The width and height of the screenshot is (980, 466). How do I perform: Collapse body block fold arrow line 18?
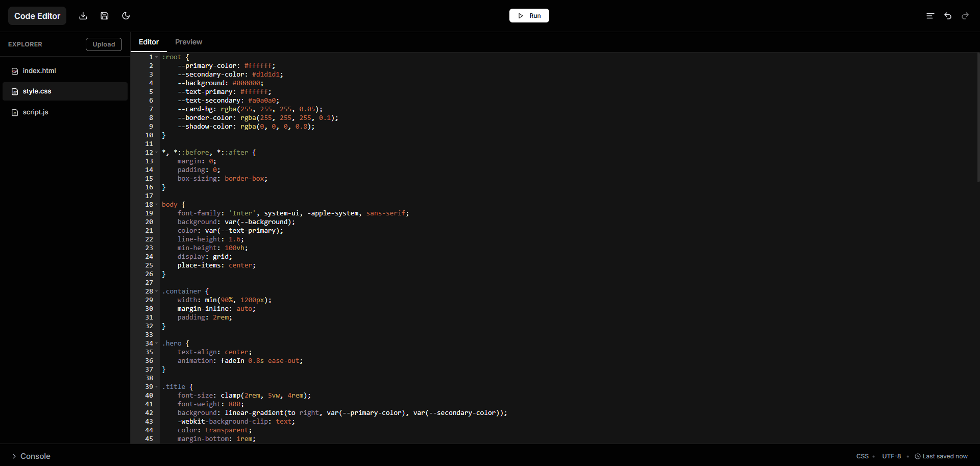(157, 205)
